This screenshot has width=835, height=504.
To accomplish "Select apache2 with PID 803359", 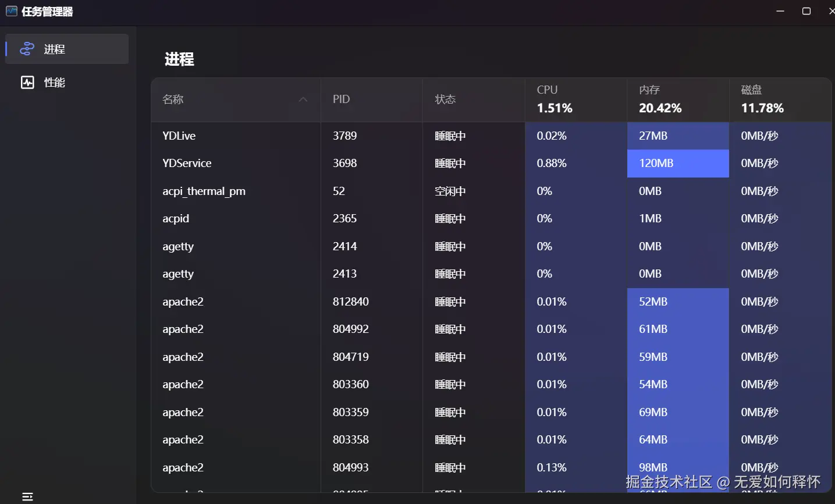I will pos(492,412).
